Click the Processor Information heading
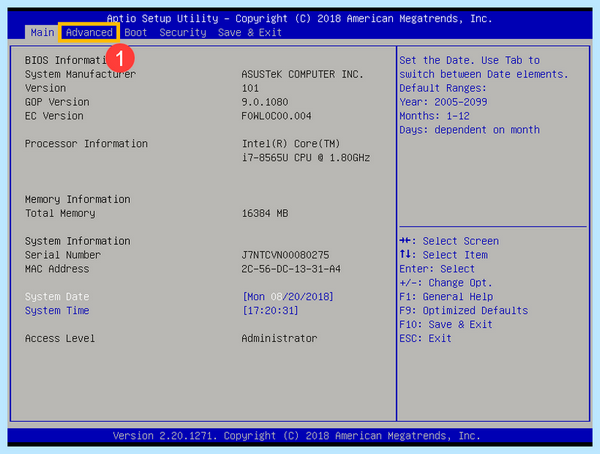 pyautogui.click(x=86, y=144)
